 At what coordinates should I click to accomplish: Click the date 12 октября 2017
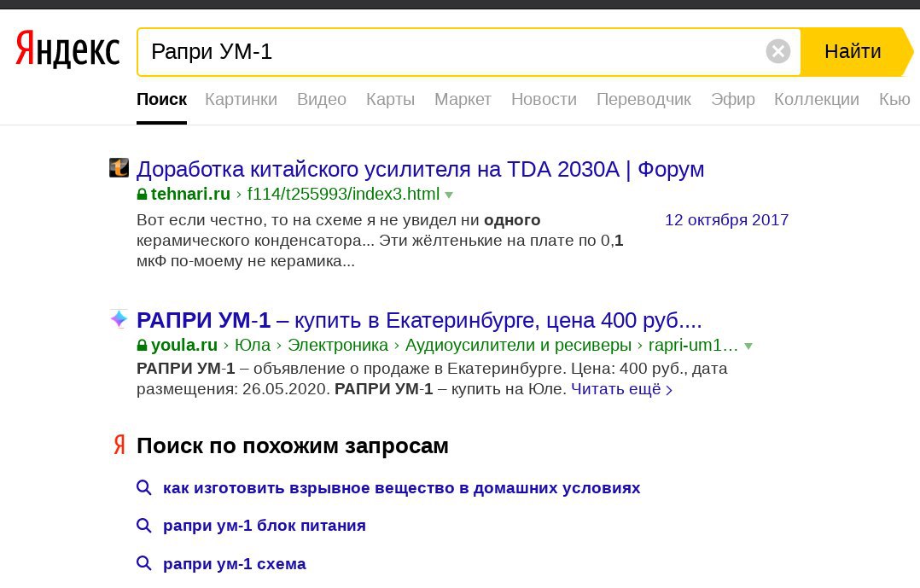click(x=726, y=220)
